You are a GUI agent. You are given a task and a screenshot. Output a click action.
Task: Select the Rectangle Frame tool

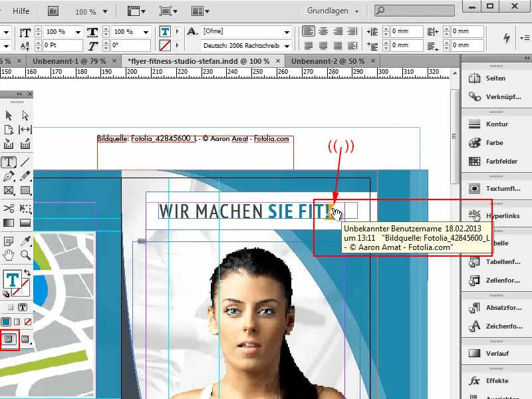(x=9, y=190)
